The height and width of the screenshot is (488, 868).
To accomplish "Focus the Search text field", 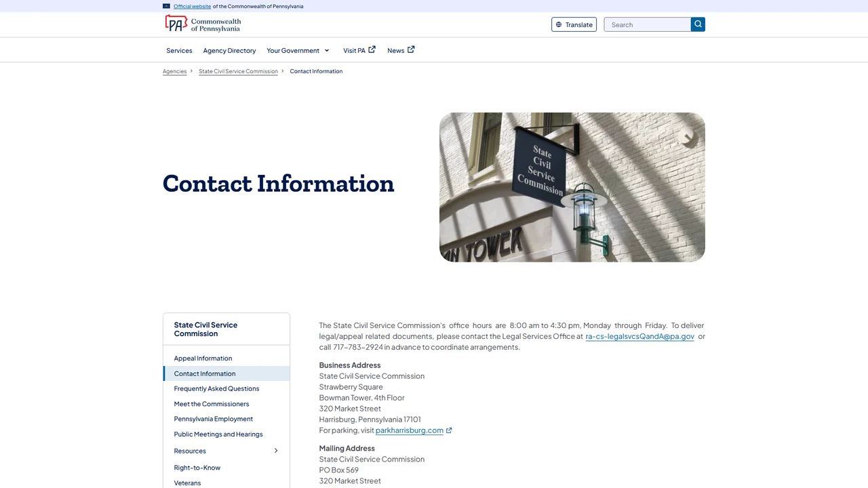I will 648,24.
